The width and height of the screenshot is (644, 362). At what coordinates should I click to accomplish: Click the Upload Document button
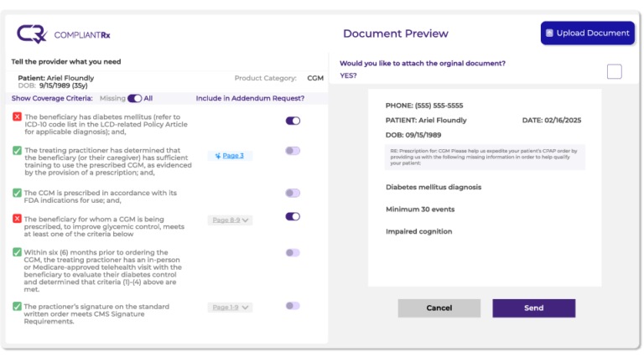pos(587,34)
